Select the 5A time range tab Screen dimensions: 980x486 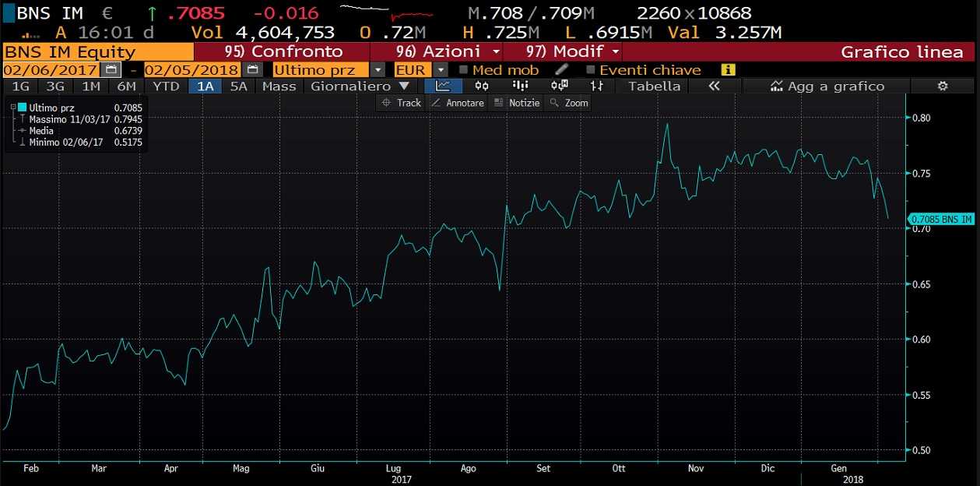[x=240, y=86]
